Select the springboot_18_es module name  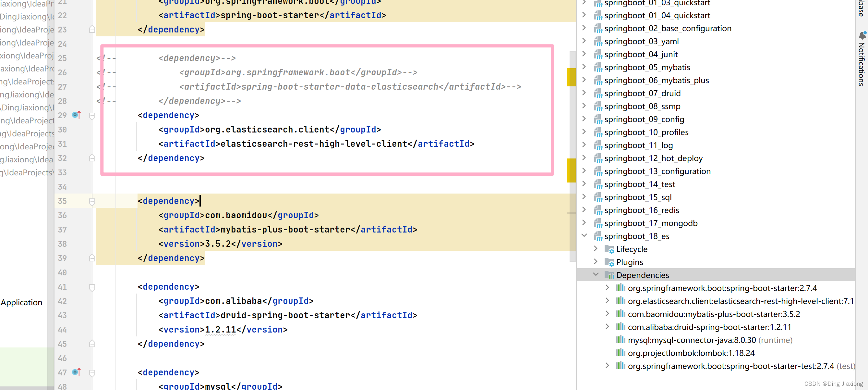tap(636, 236)
